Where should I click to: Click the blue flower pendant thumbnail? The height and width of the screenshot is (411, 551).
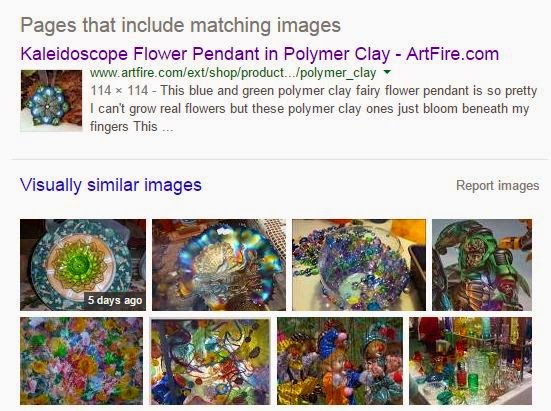click(x=51, y=100)
